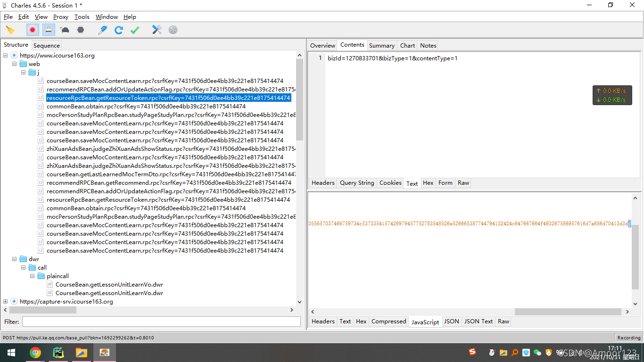This screenshot has height=362, width=644.
Task: Click the orange magnifier tray icon
Action: pyautogui.click(x=515, y=352)
